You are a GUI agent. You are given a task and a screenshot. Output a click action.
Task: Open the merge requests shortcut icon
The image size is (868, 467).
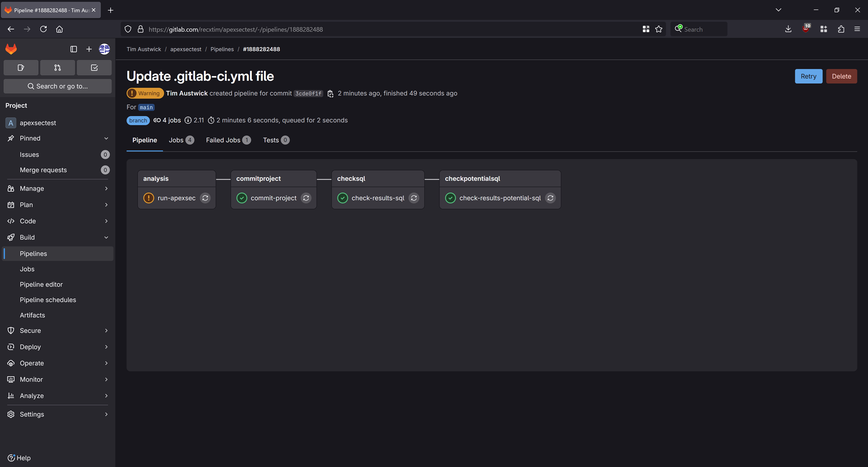click(x=57, y=68)
